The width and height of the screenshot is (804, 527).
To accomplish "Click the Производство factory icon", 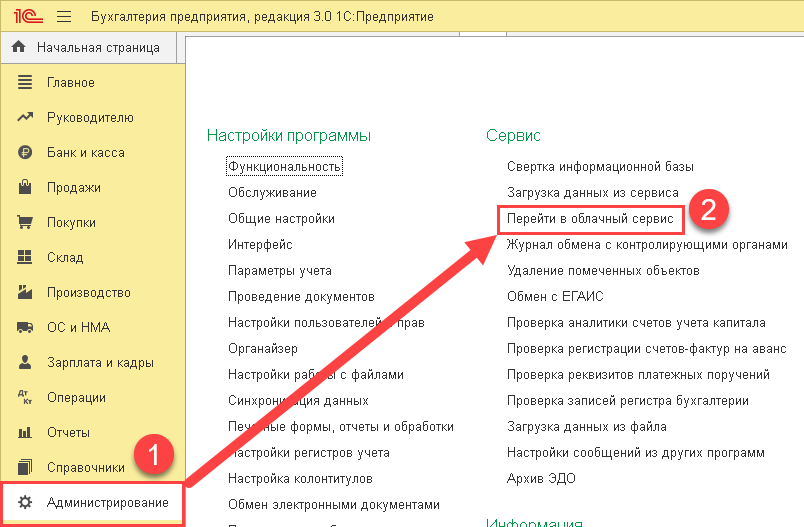I will [25, 292].
